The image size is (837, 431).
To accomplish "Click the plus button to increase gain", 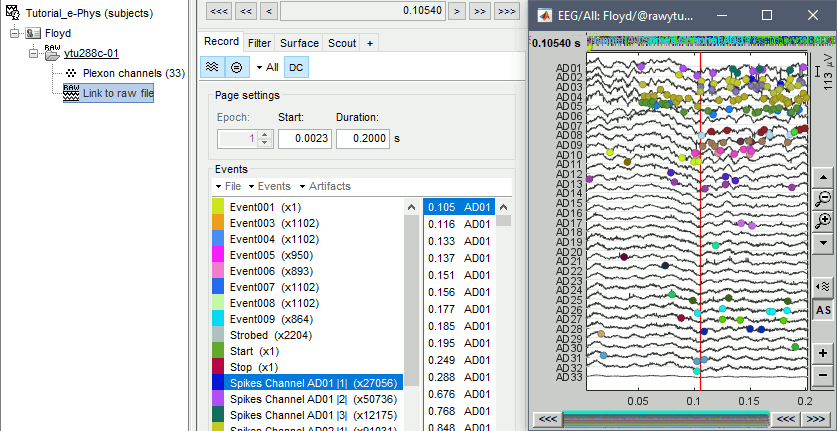I will click(x=823, y=353).
